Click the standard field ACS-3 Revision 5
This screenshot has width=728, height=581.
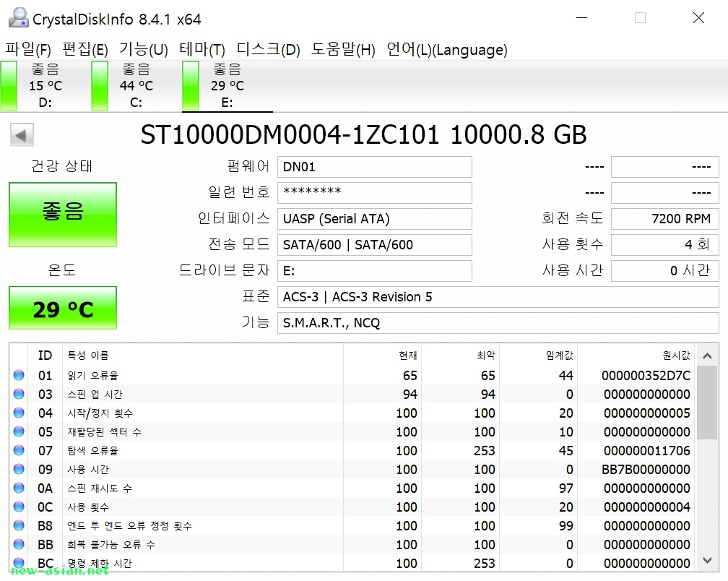(498, 297)
